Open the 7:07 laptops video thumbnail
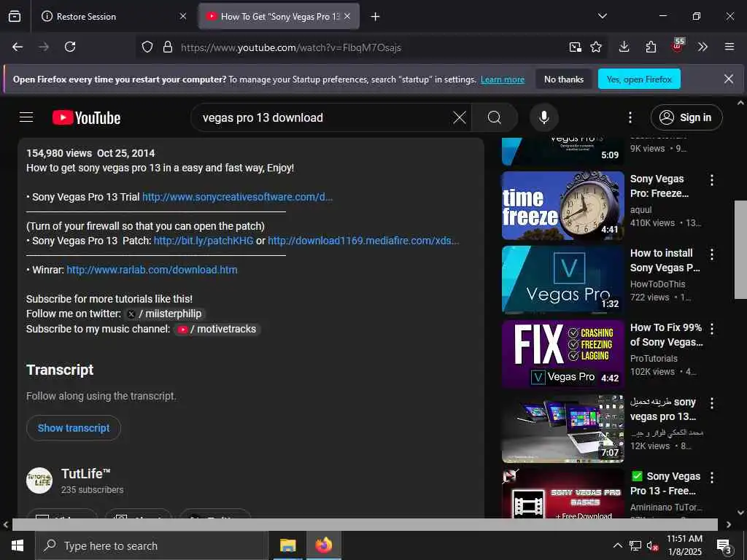Screen dimensions: 747x560 [x=562, y=429]
